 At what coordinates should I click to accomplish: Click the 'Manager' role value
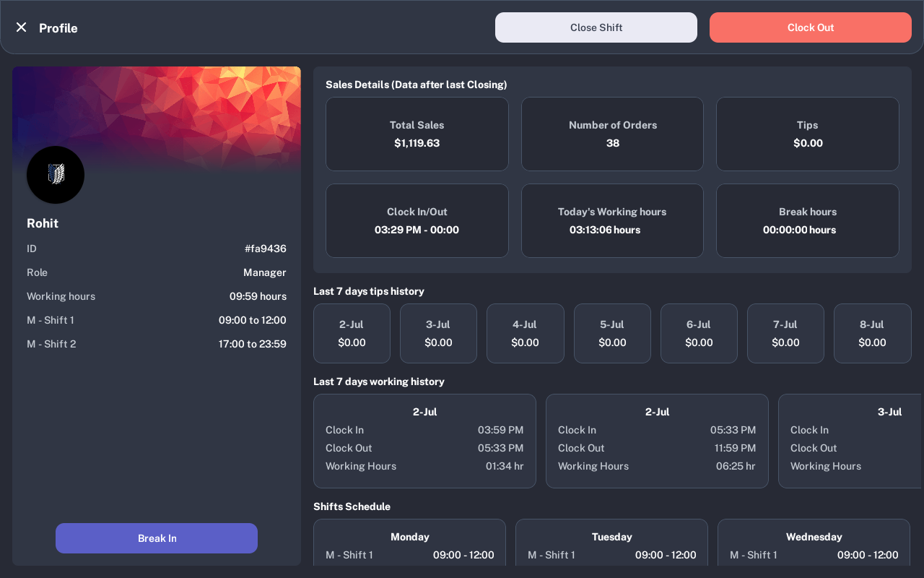tap(265, 272)
